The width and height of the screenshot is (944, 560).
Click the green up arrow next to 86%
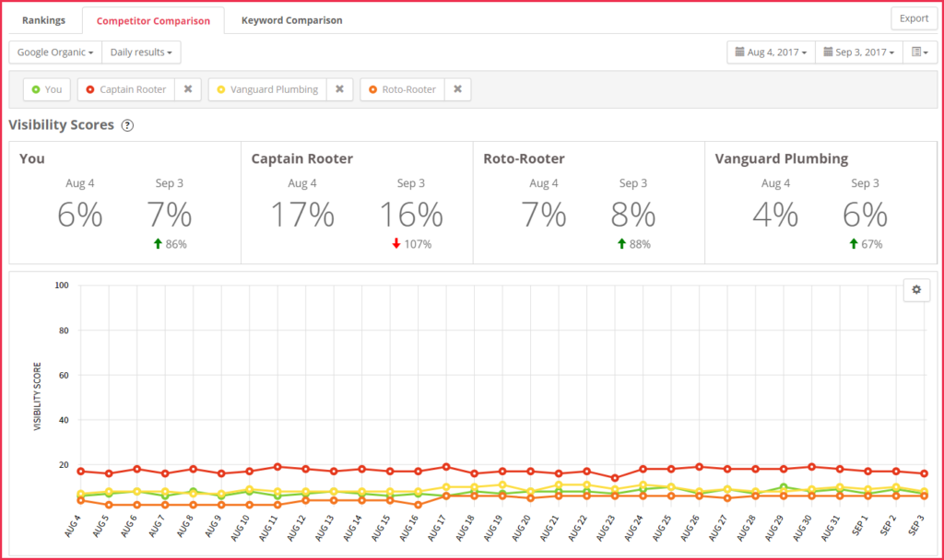pyautogui.click(x=158, y=243)
